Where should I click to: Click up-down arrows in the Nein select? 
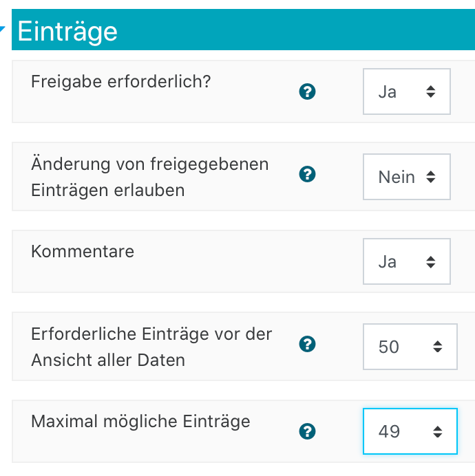coord(431,177)
